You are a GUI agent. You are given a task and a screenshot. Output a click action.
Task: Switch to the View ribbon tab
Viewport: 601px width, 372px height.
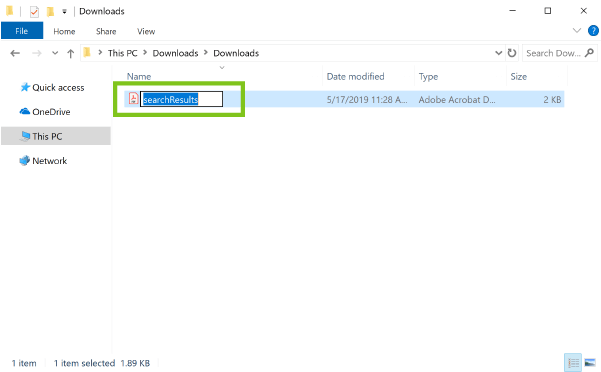pyautogui.click(x=146, y=31)
